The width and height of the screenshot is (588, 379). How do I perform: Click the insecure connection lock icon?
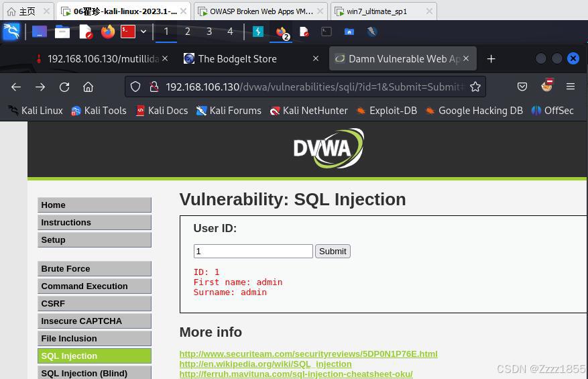click(x=154, y=87)
